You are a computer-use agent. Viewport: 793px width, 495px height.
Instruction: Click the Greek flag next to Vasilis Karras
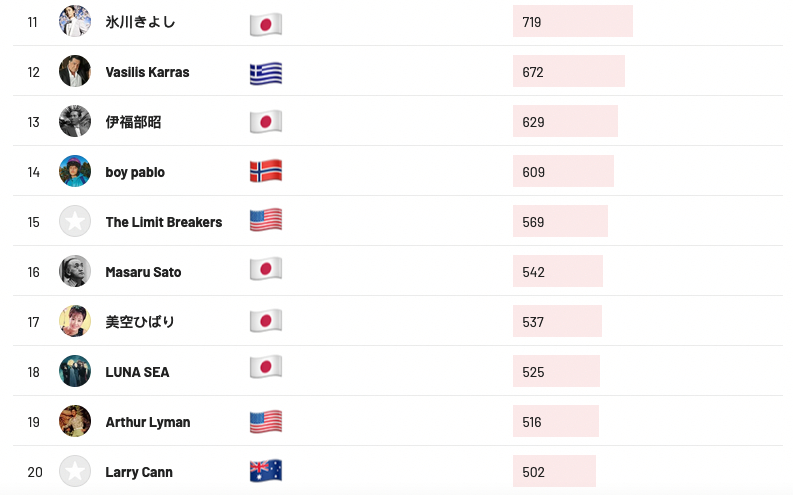[266, 73]
